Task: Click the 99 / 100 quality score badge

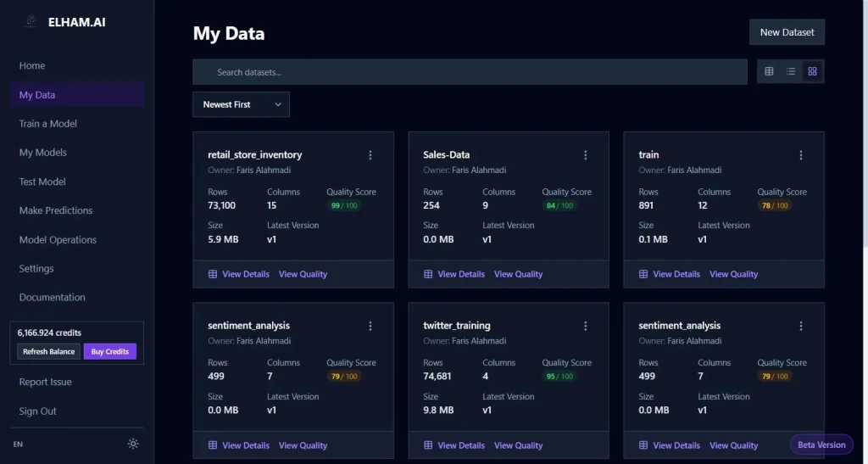Action: click(343, 205)
